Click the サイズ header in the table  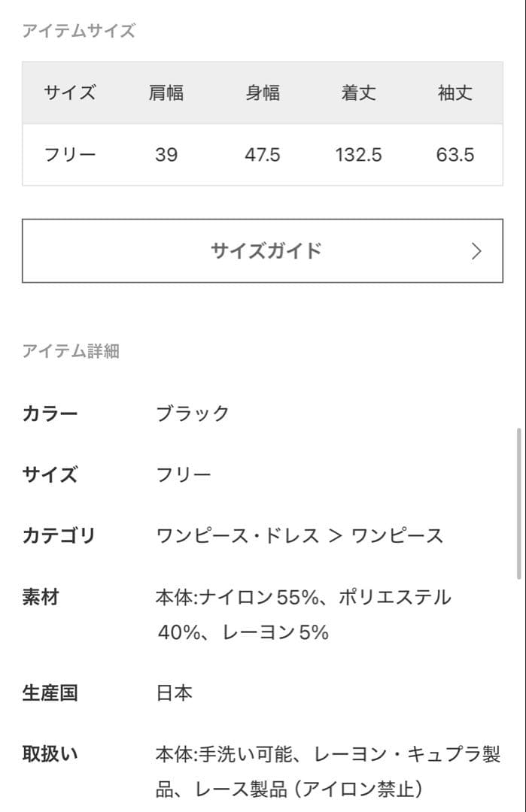click(x=70, y=93)
